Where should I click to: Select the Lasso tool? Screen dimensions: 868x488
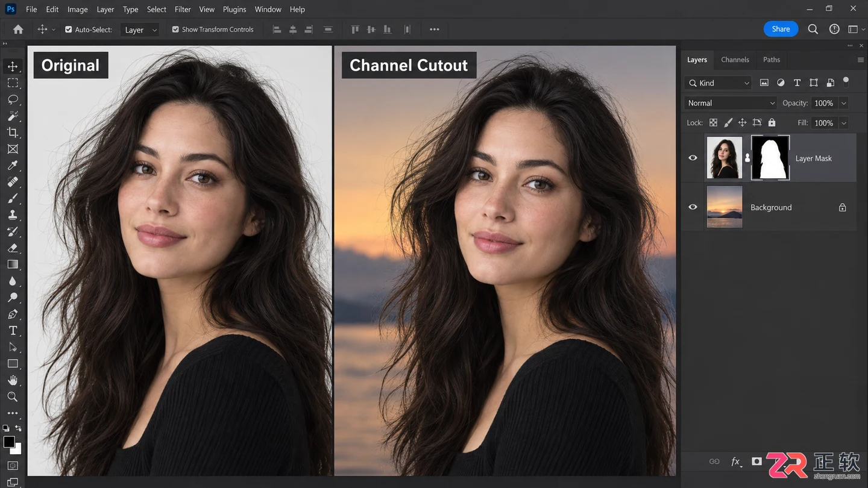coord(13,99)
